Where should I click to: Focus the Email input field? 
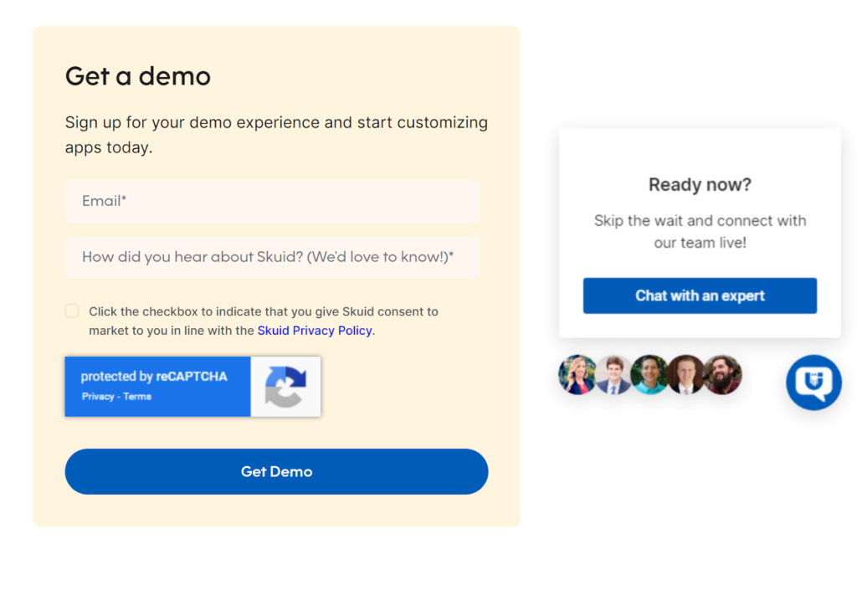click(273, 201)
